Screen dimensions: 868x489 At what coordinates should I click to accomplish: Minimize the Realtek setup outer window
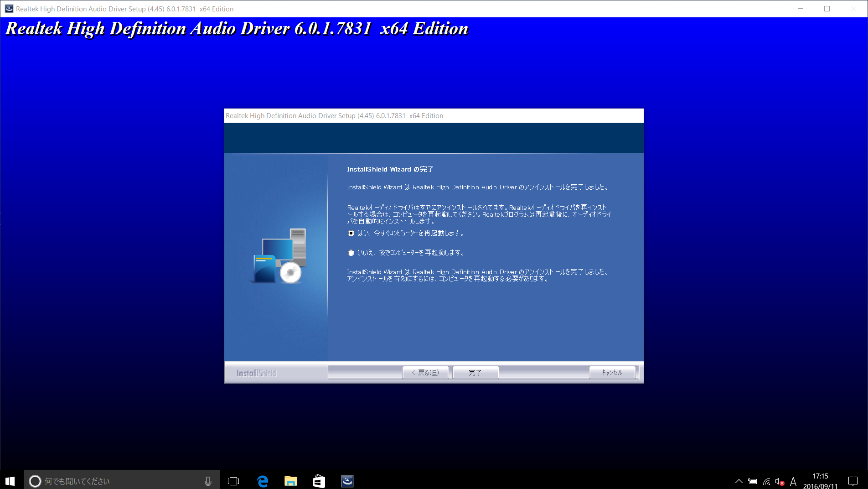(801, 9)
